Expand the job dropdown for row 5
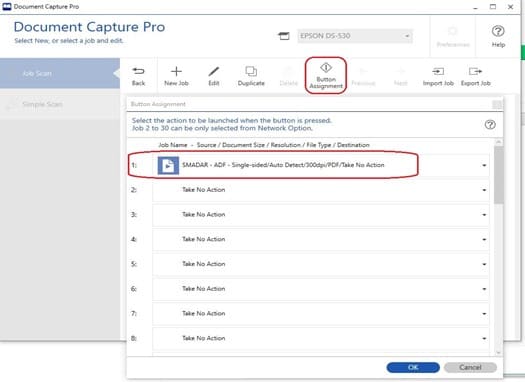 [484, 264]
